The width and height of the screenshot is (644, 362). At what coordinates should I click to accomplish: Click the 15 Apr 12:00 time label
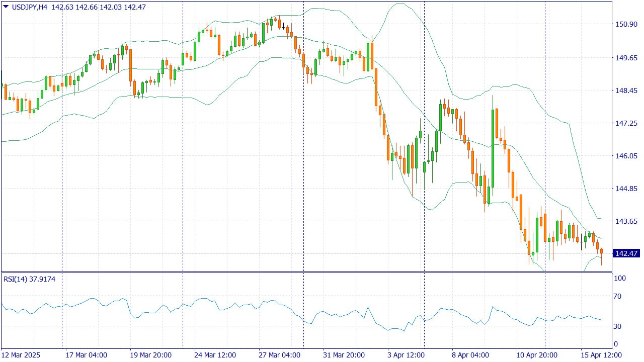pyautogui.click(x=601, y=355)
